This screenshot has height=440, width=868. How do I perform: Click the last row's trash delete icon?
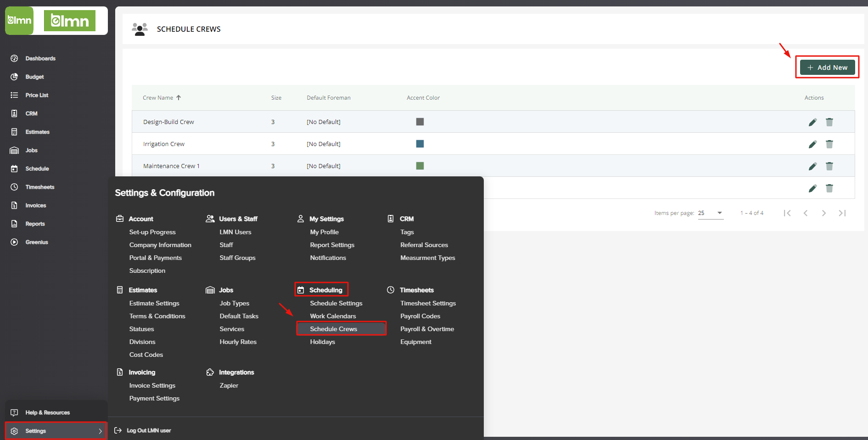click(829, 188)
